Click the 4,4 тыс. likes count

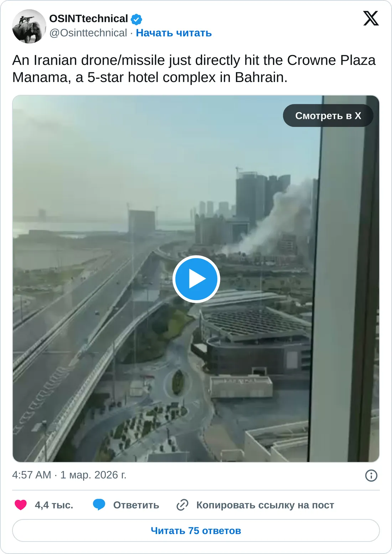point(54,505)
